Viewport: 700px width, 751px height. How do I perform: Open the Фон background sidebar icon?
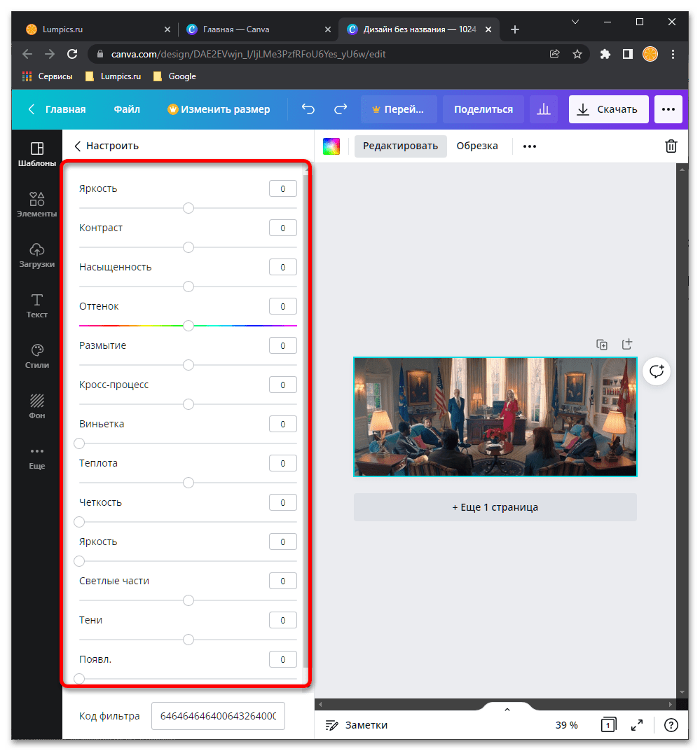(x=37, y=406)
